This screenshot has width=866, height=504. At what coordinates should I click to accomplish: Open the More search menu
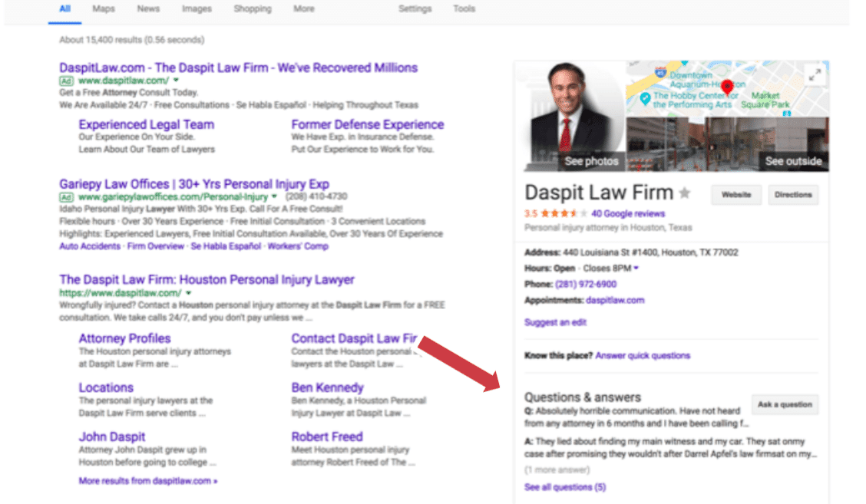pyautogui.click(x=303, y=9)
